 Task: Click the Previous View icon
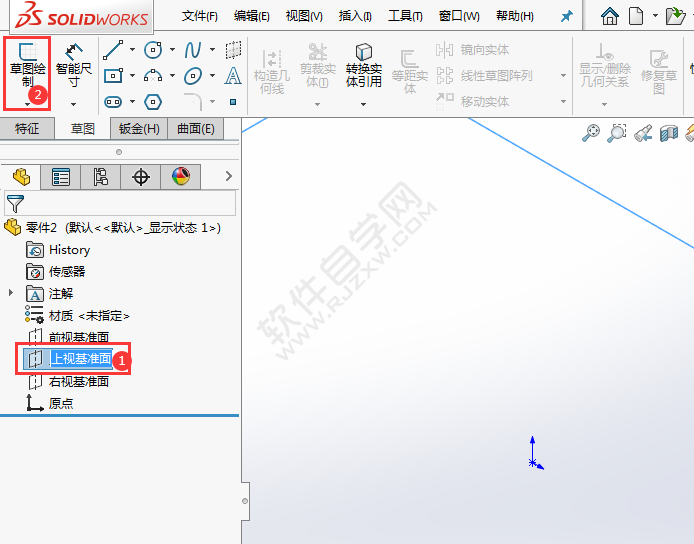[643, 133]
